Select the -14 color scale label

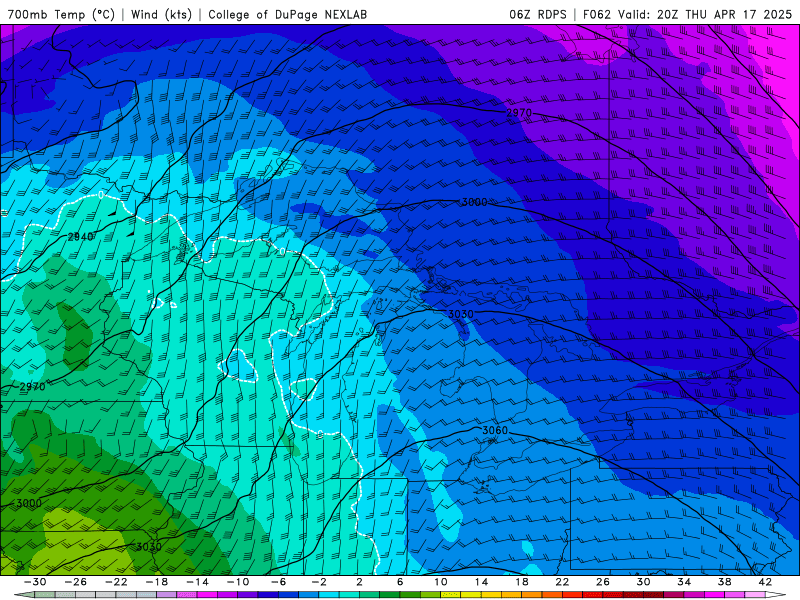[197, 582]
